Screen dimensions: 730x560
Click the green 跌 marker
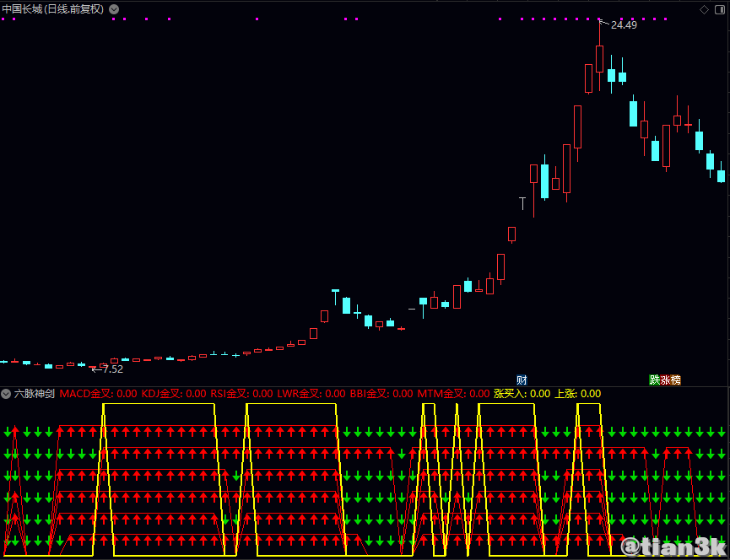tap(655, 380)
